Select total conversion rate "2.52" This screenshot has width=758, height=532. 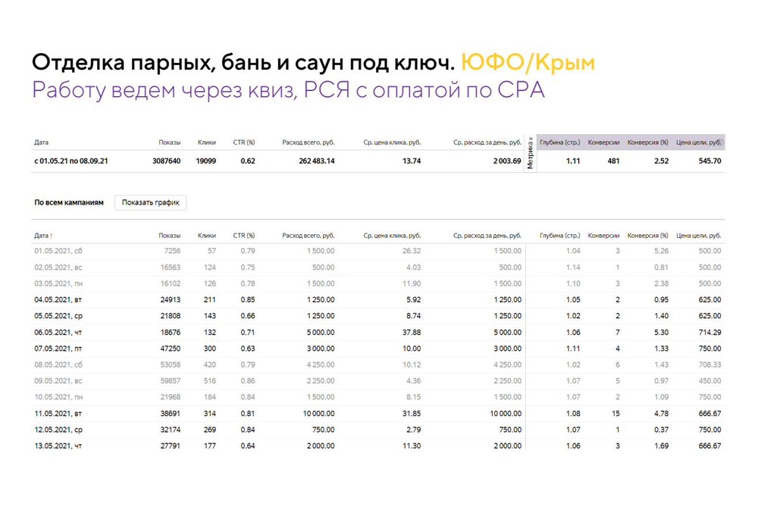(x=661, y=161)
